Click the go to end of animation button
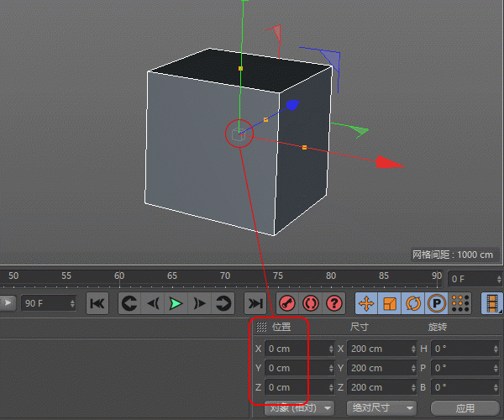Image resolution: width=504 pixels, height=420 pixels. click(x=255, y=303)
